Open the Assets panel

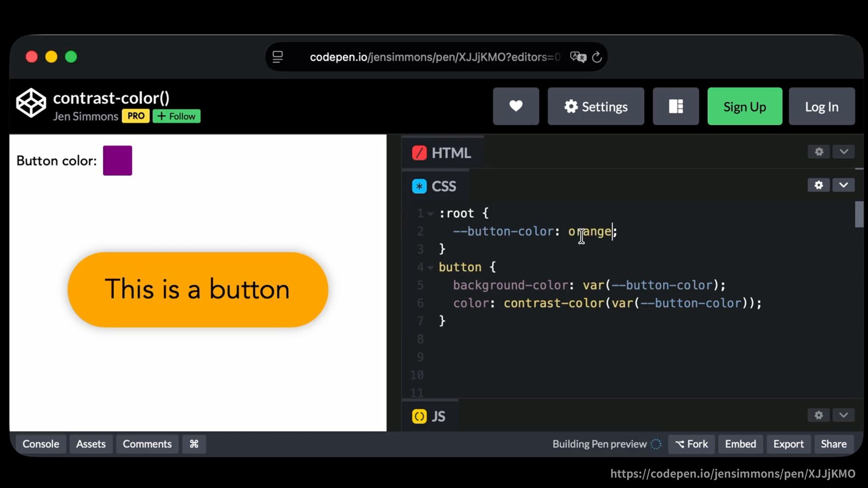coord(91,444)
